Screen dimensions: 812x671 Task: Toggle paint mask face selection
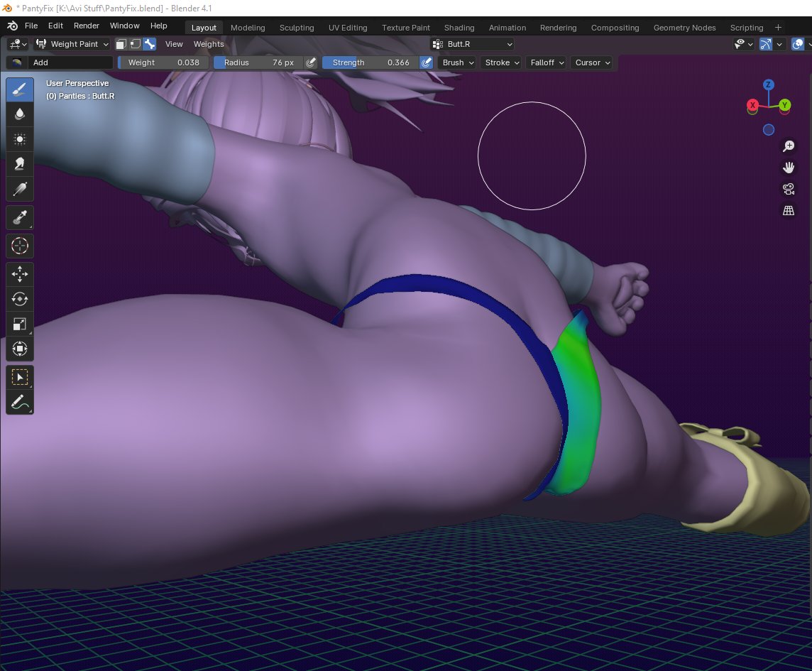click(x=121, y=44)
